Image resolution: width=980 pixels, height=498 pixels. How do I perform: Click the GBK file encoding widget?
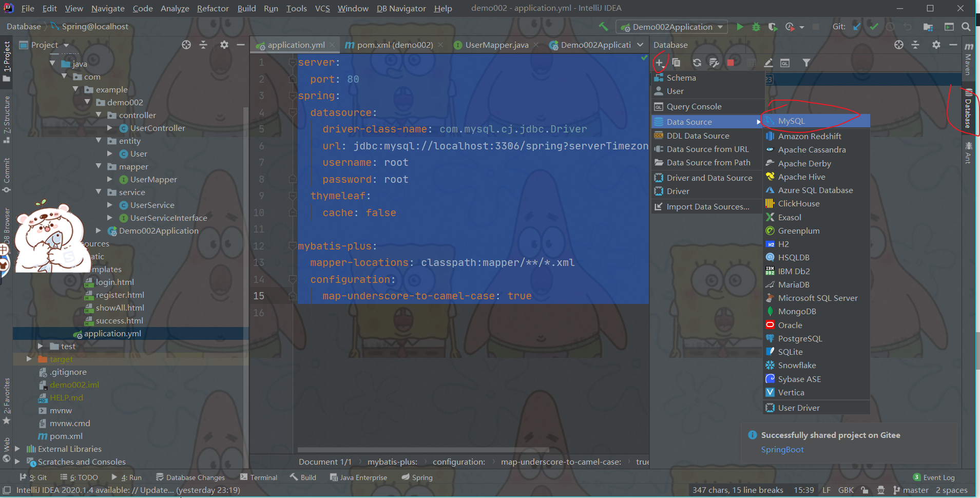[846, 490]
